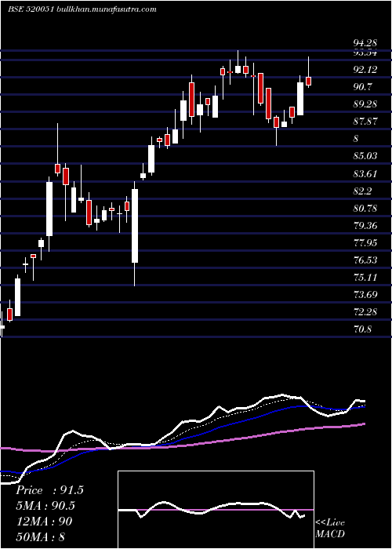
Task: Select the 94.28 price axis label
Action: click(365, 43)
